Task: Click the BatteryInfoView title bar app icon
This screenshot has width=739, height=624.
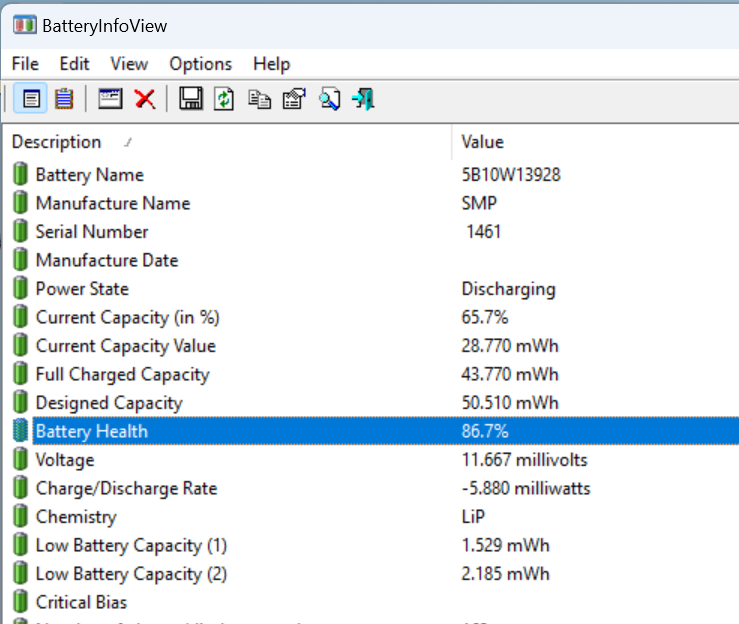Action: pyautogui.click(x=25, y=25)
